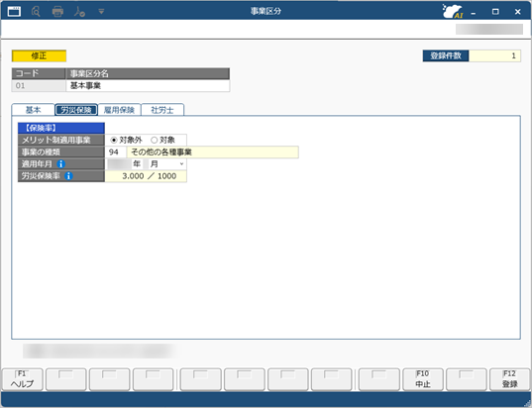Close the 事業区分 window
The height and width of the screenshot is (408, 532).
tap(518, 12)
